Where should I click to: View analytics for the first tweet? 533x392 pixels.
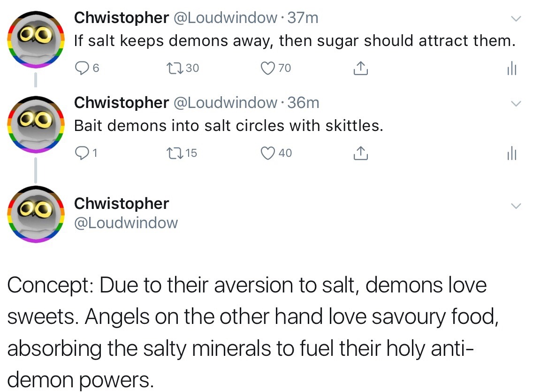[x=511, y=69]
